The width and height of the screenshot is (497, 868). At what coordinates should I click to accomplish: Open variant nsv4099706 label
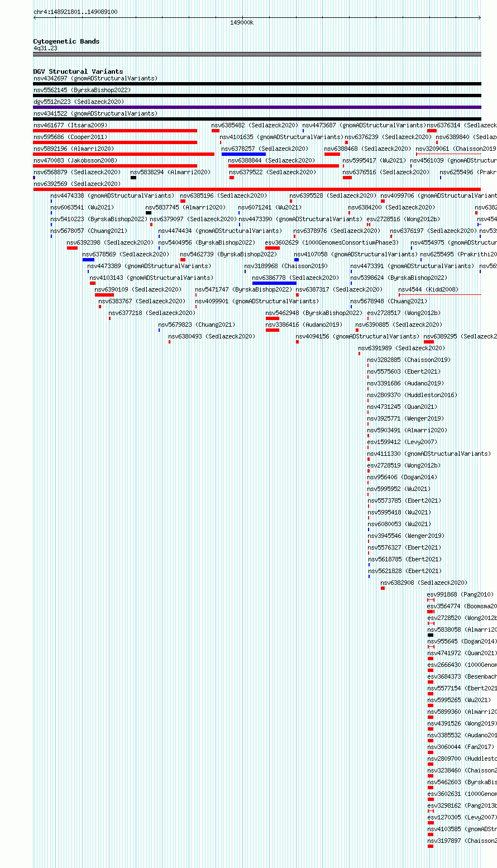coord(439,195)
